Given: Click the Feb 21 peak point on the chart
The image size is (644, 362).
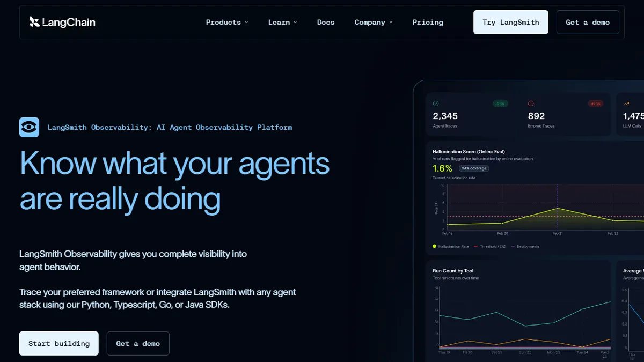Looking at the screenshot, I should tap(558, 208).
